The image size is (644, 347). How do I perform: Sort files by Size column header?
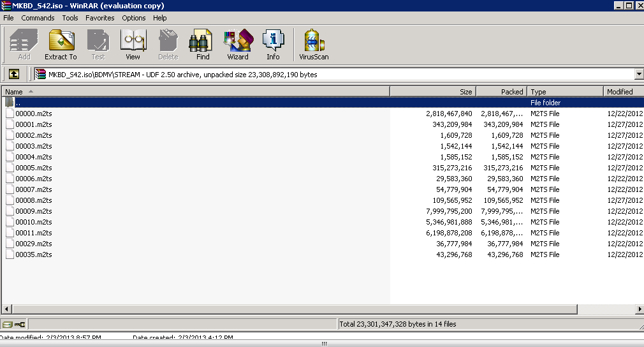[433, 92]
